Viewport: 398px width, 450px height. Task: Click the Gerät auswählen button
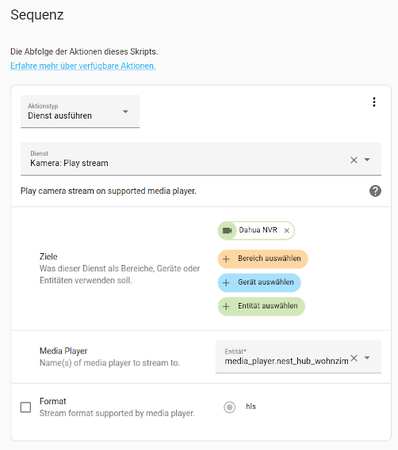pyautogui.click(x=259, y=283)
